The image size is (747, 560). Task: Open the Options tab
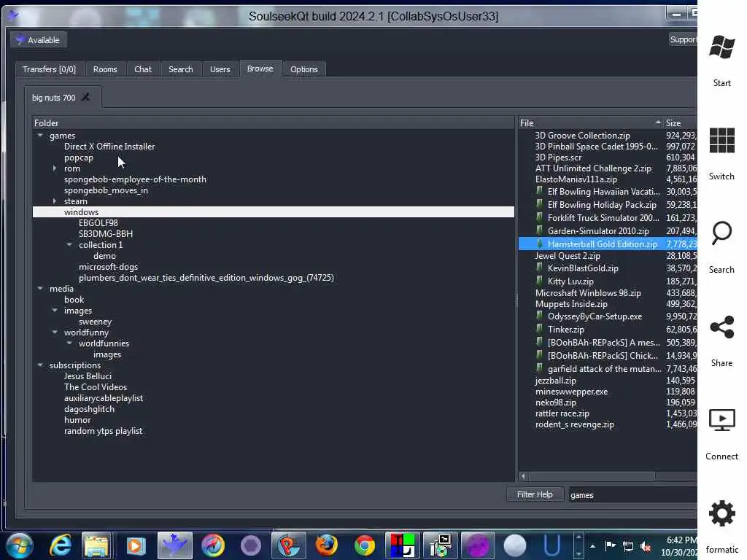(x=304, y=69)
